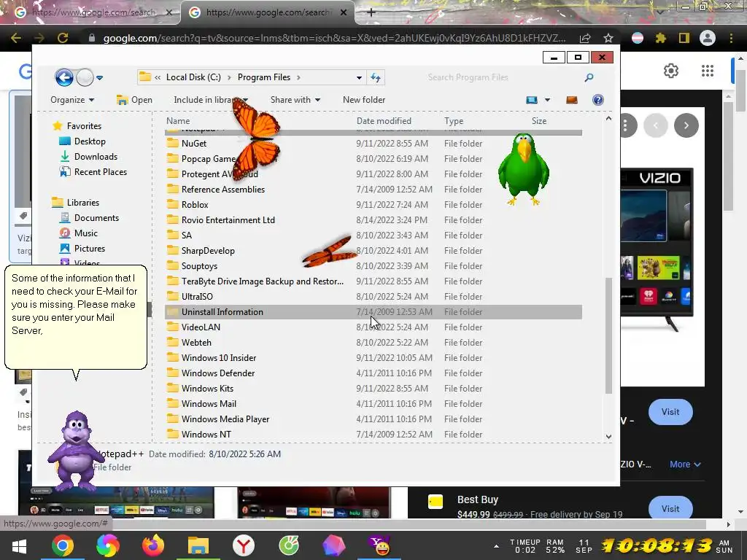Open recent pages dropdown arrow in Explorer
Image resolution: width=747 pixels, height=560 pixels.
point(99,77)
